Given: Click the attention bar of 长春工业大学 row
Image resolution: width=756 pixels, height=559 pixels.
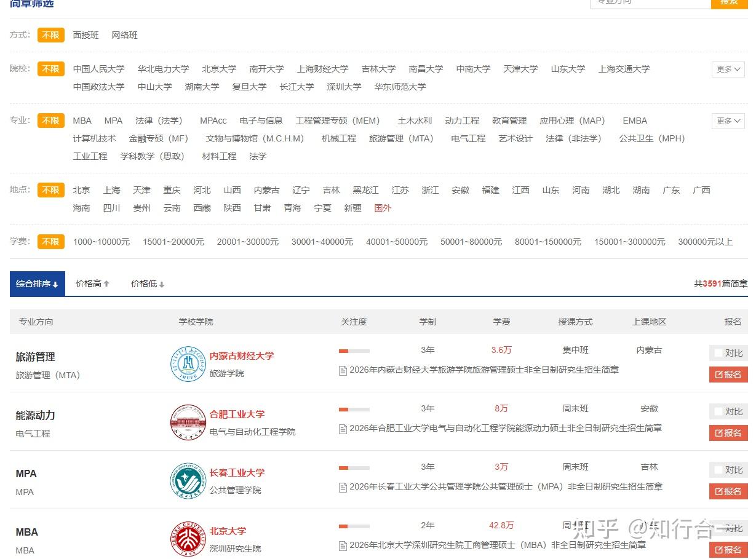Looking at the screenshot, I should [x=354, y=468].
